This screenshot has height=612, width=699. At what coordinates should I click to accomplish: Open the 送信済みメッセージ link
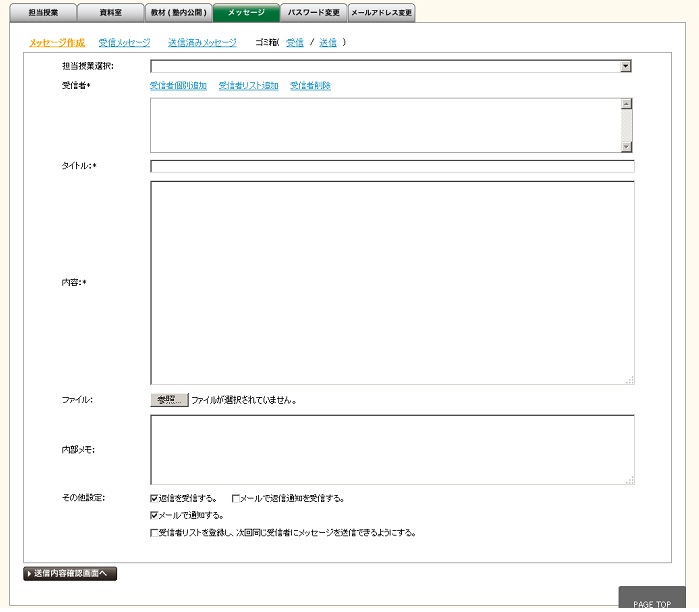coord(202,43)
